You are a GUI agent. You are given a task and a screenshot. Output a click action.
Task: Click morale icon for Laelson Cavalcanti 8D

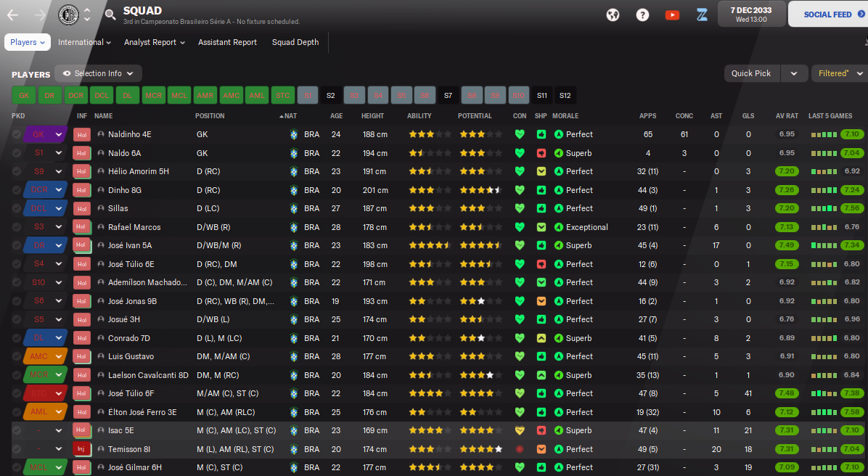[x=559, y=374]
